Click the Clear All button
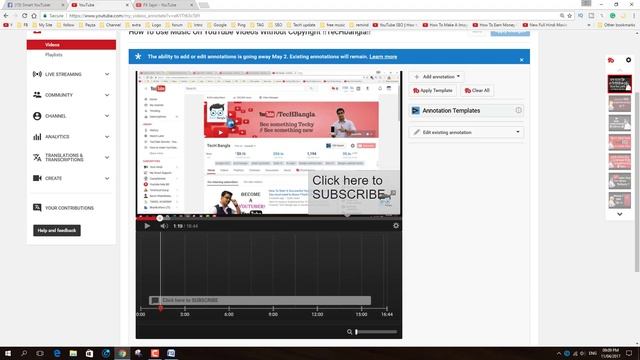The image size is (640, 360). (477, 91)
